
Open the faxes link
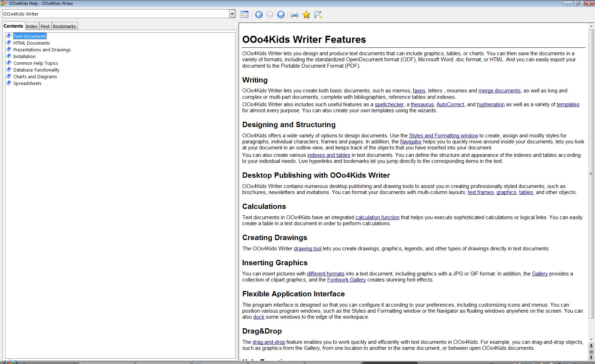click(419, 91)
